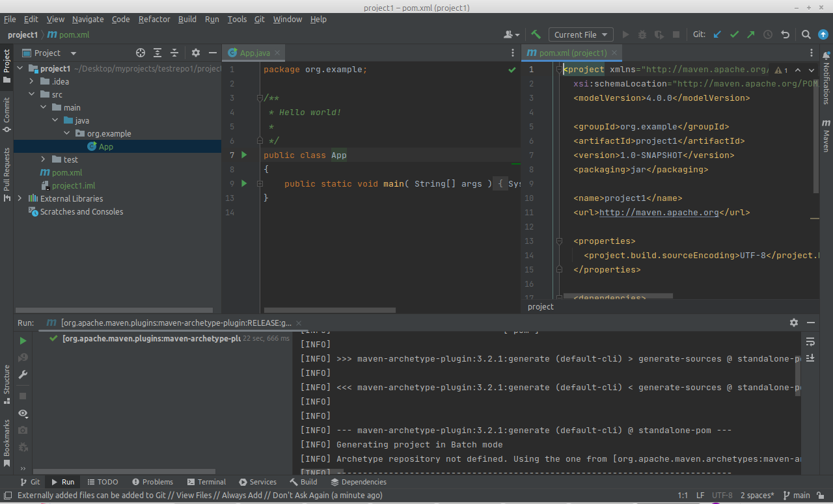Open pom.xml editor tab options dots
Viewport: 833px width, 504px height.
pos(811,53)
